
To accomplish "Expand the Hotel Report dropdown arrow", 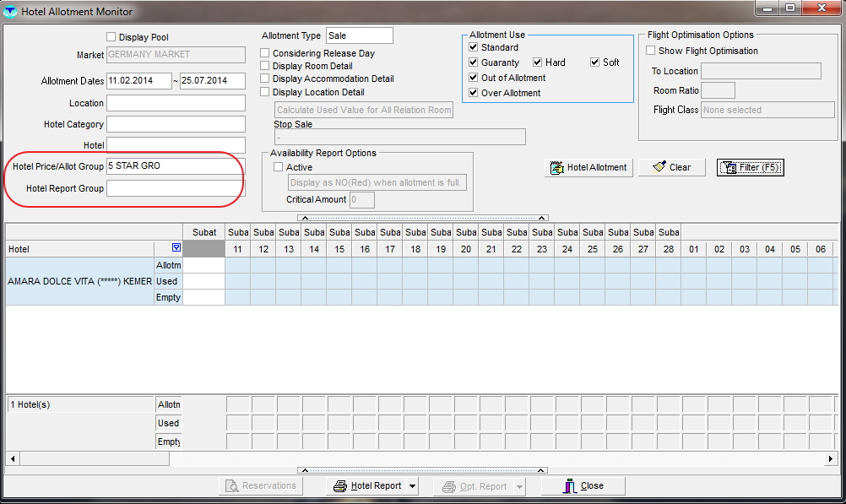I will click(413, 486).
